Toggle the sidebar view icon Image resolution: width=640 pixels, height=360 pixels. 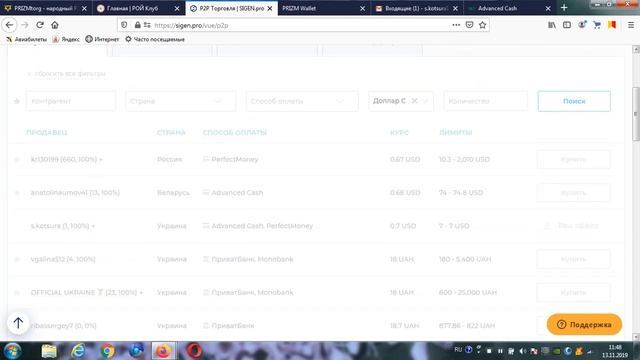(567, 25)
